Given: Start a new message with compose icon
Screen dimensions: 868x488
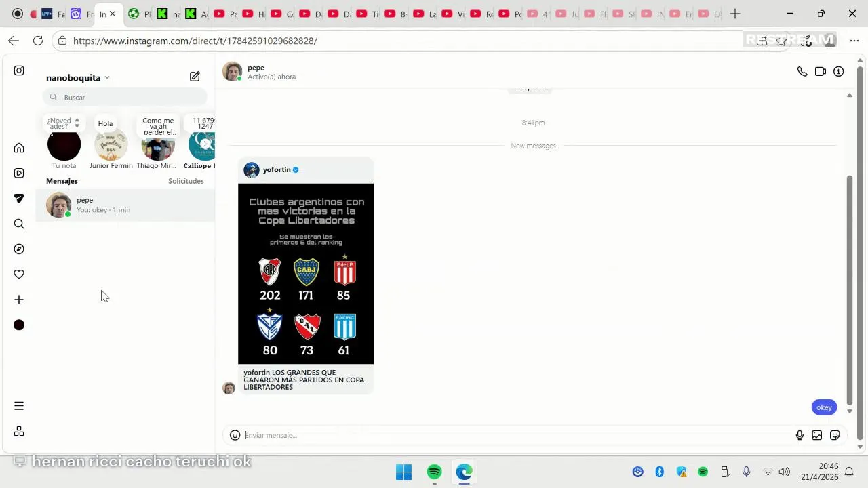Looking at the screenshot, I should pyautogui.click(x=195, y=77).
